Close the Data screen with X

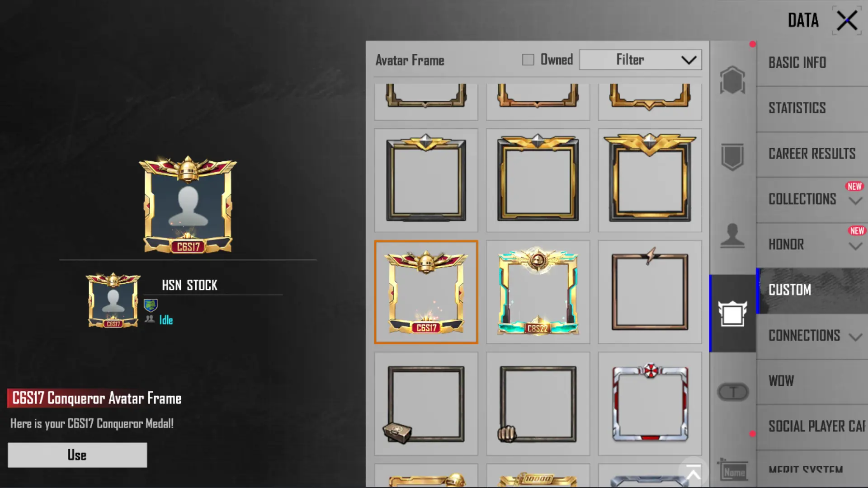[846, 21]
